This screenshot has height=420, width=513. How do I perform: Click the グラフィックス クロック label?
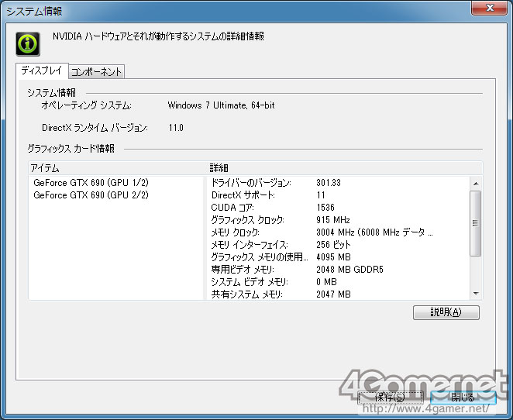point(247,220)
